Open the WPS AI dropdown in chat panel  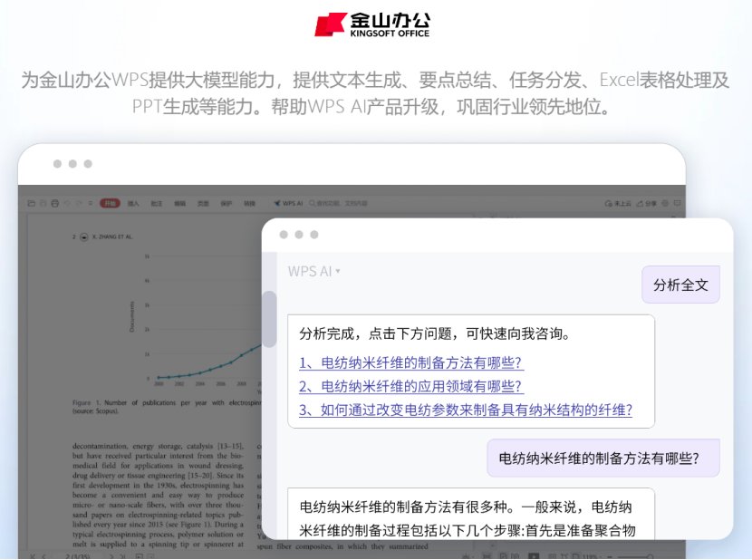pyautogui.click(x=314, y=271)
